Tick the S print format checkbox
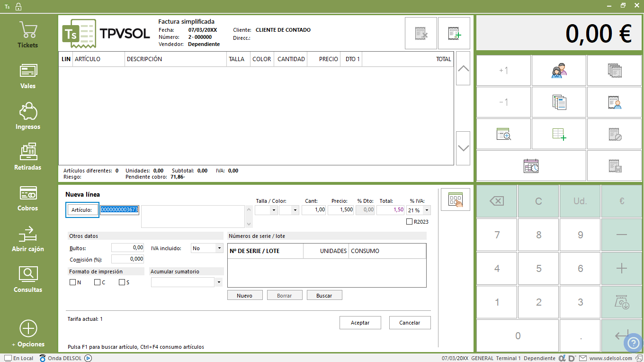The height and width of the screenshot is (362, 644). 122,282
